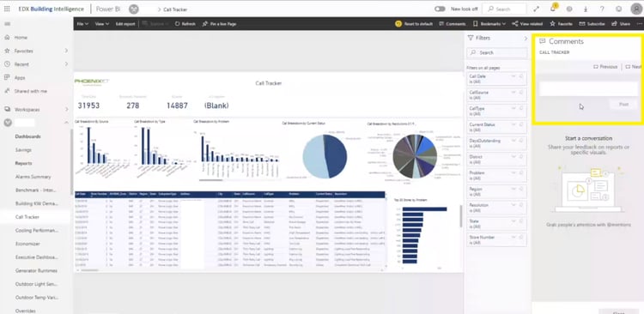Click the table's horizontal scrollbar
The height and width of the screenshot is (314, 644).
pos(89,270)
